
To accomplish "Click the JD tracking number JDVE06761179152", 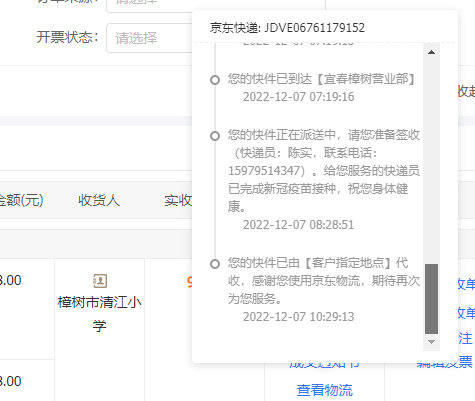I will pos(314,28).
